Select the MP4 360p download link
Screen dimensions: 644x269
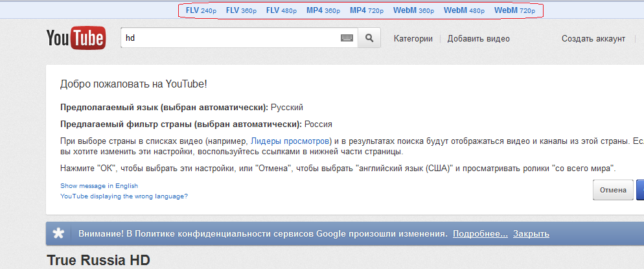tap(323, 10)
